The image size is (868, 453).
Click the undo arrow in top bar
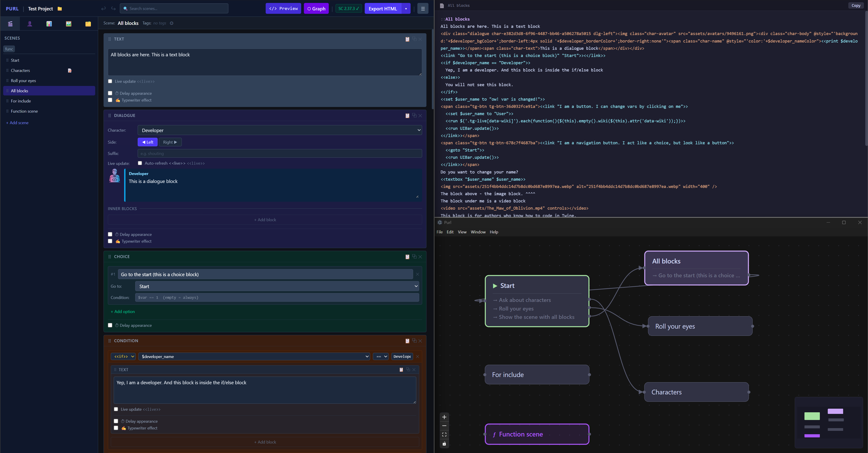pyautogui.click(x=104, y=8)
